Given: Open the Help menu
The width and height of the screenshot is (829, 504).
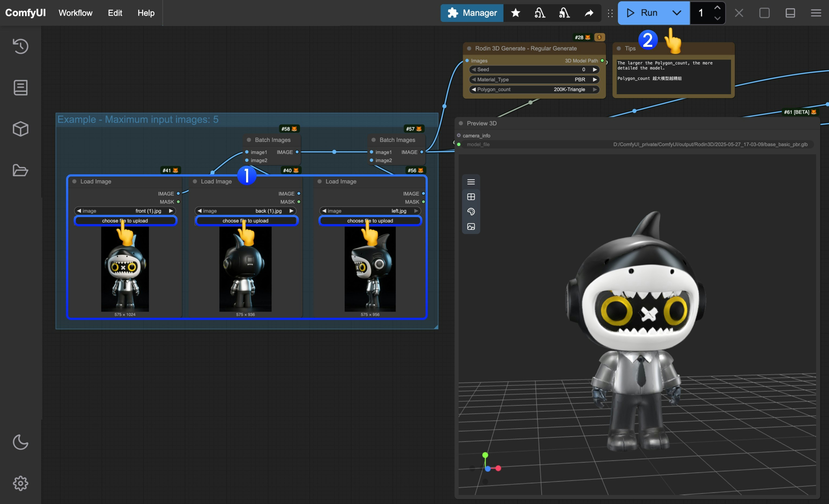Looking at the screenshot, I should tap(146, 13).
